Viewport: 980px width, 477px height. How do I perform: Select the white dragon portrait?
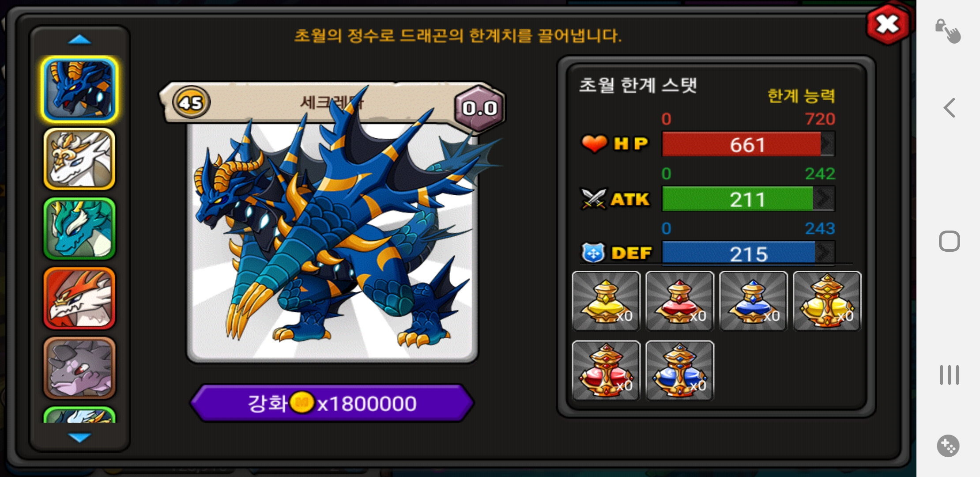[x=79, y=159]
